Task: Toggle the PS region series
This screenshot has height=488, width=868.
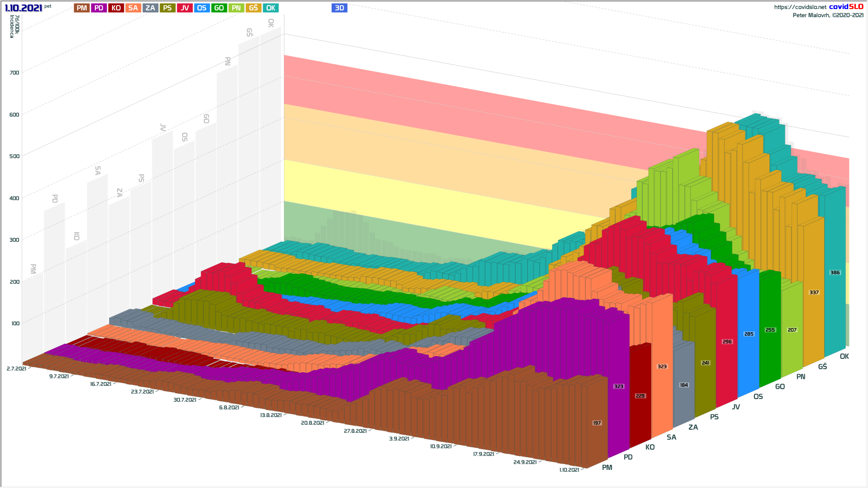Action: 167,8
